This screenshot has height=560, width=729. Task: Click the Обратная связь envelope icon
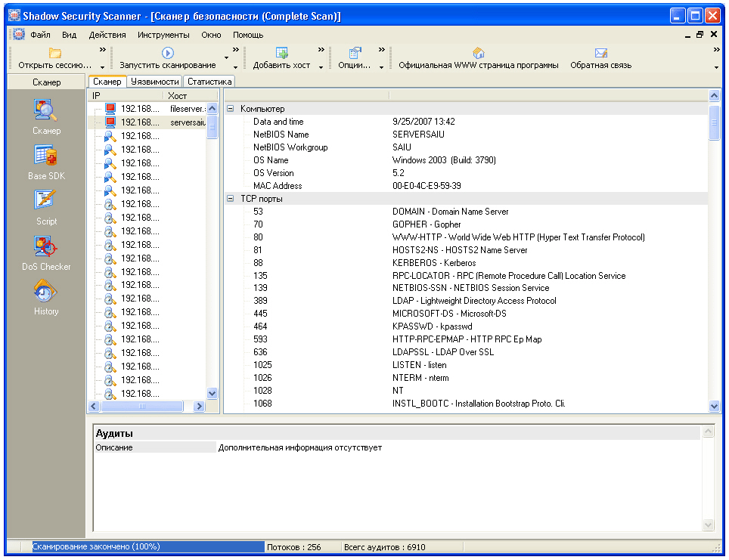point(600,53)
